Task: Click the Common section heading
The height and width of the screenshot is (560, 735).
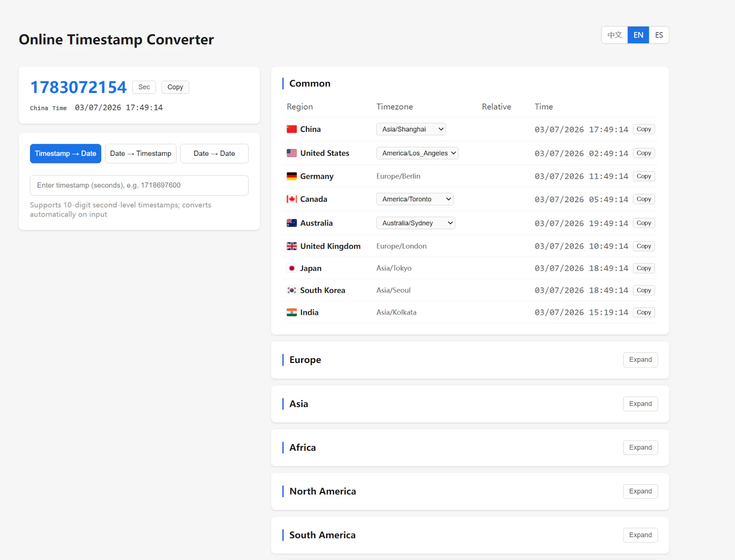Action: [310, 83]
